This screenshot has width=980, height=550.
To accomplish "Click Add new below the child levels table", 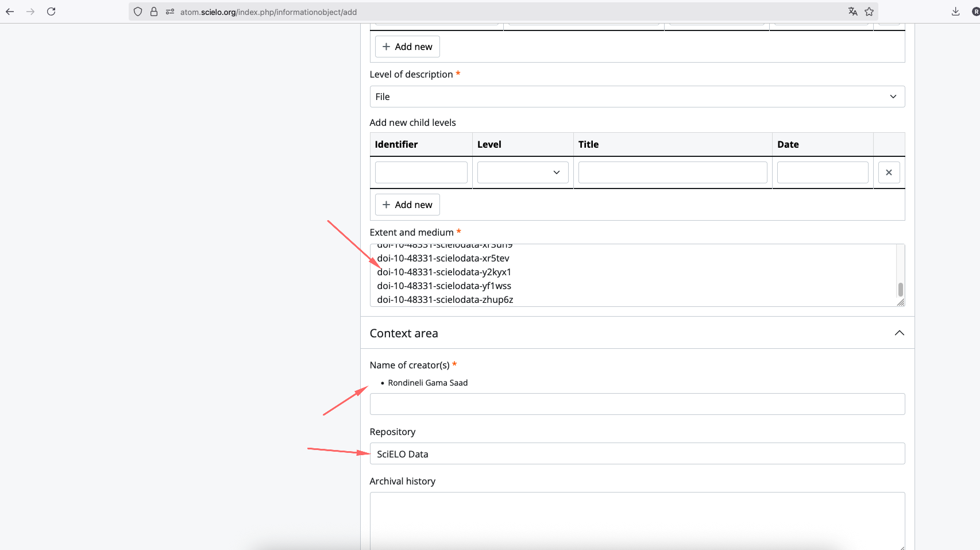I will tap(407, 205).
